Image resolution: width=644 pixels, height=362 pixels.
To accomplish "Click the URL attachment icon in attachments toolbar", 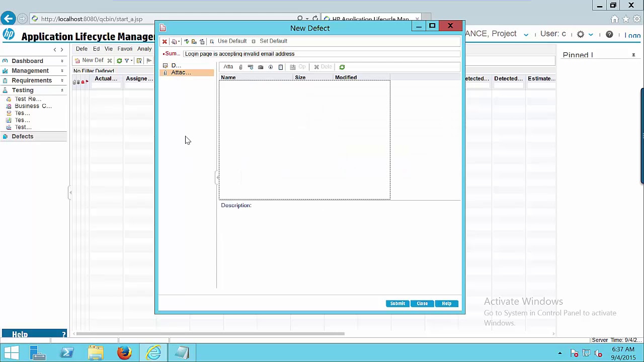I will (x=251, y=67).
